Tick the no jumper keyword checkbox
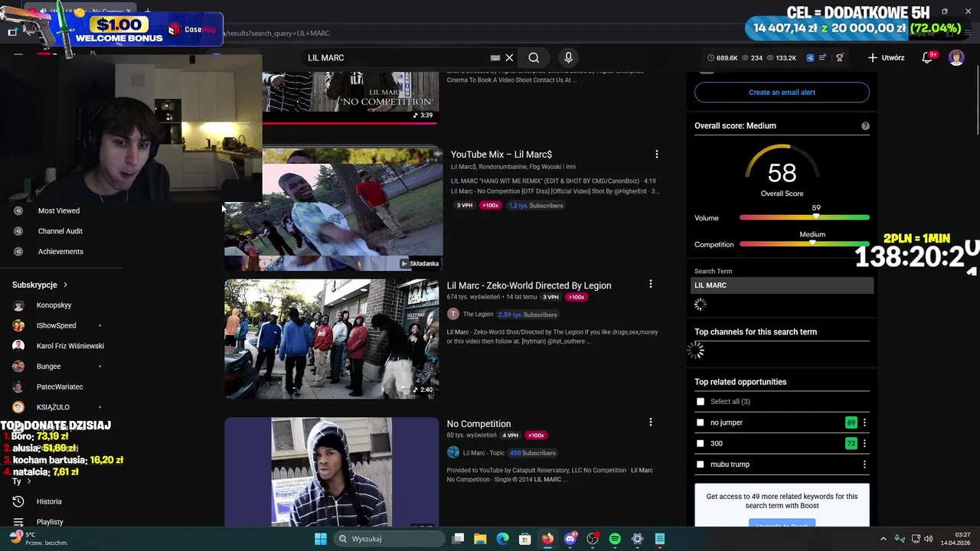 700,422
